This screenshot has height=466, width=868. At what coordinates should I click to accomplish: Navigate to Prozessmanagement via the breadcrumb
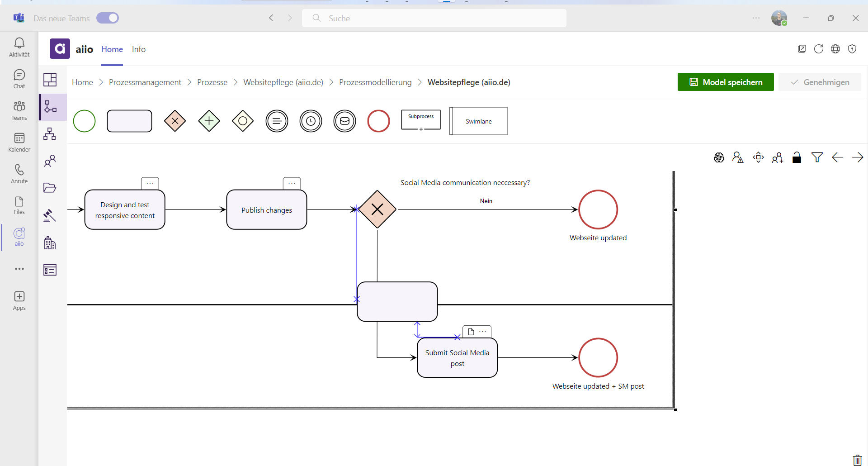145,82
